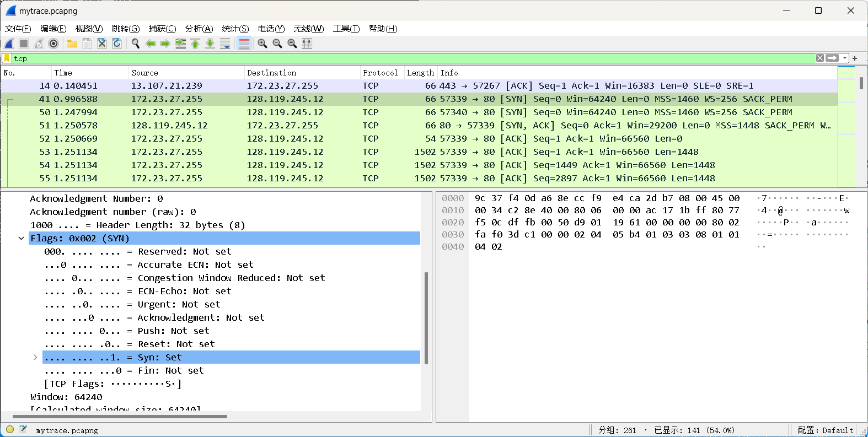Screen dimensions: 868x437
Task: Stop the packet capture
Action: coord(24,44)
